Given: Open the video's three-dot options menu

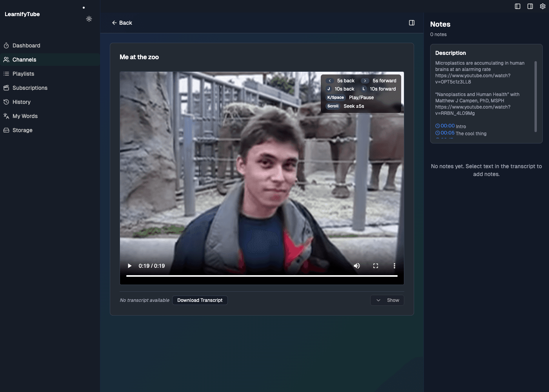Looking at the screenshot, I should coord(394,266).
